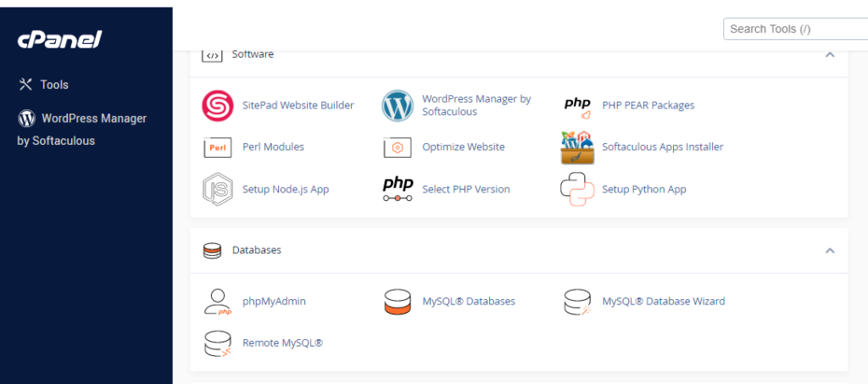Collapse the Software section chevron
Image resolution: width=868 pixels, height=384 pixels.
[x=830, y=55]
